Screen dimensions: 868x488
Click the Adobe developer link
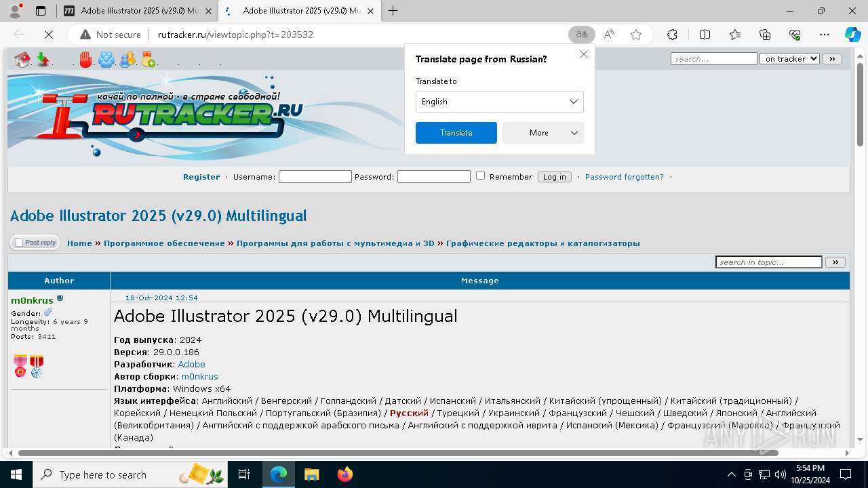(191, 364)
